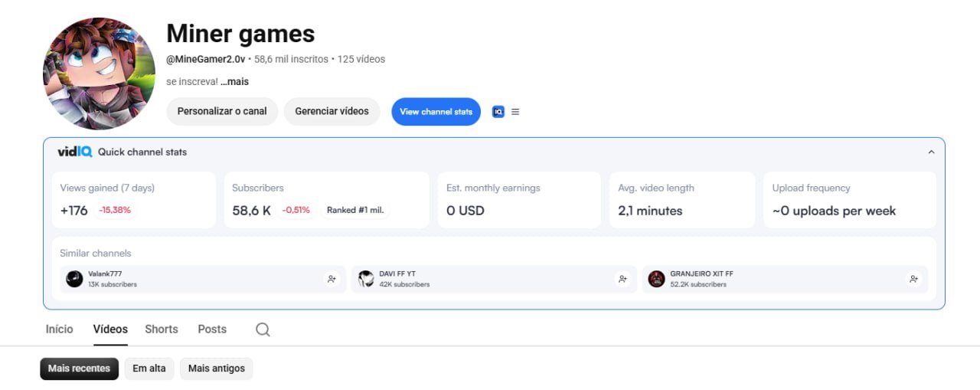Click Personalizar o canal button
The height and width of the screenshot is (390, 980).
point(222,112)
